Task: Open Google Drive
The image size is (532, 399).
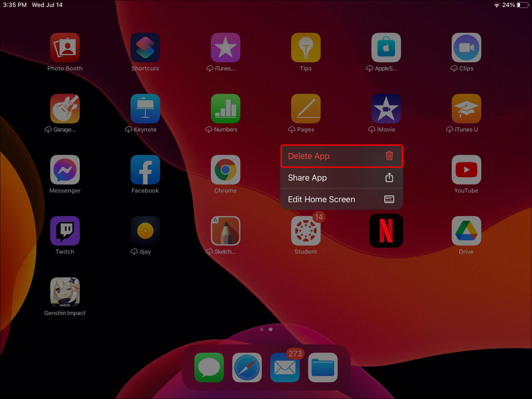Action: coord(466,231)
